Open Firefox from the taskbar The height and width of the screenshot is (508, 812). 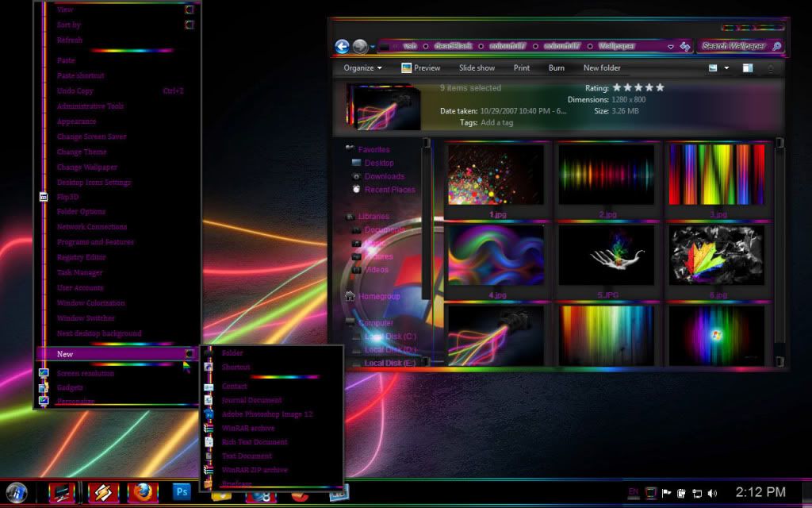[143, 492]
